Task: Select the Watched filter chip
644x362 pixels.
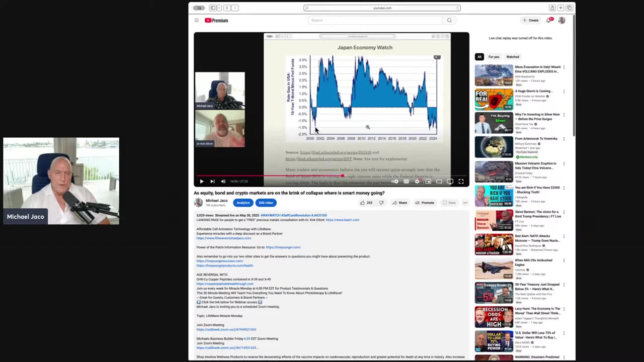Action: [x=513, y=57]
